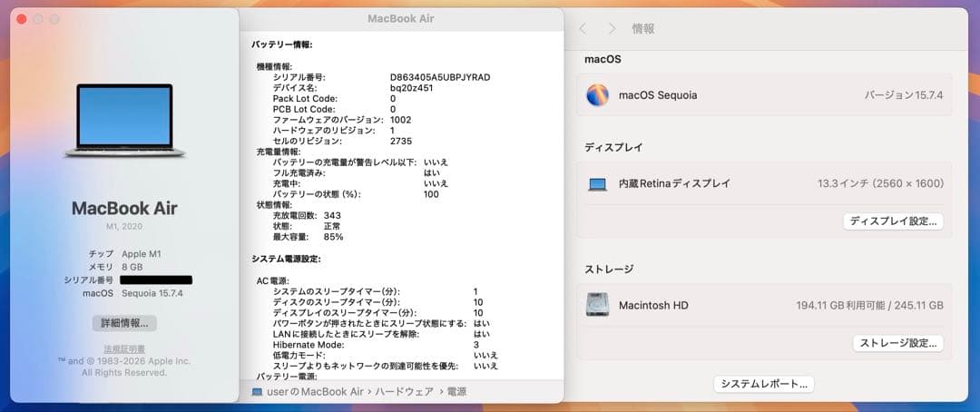The height and width of the screenshot is (412, 980).
Task: Click the Macintosh HD drive icon
Action: pos(597,305)
